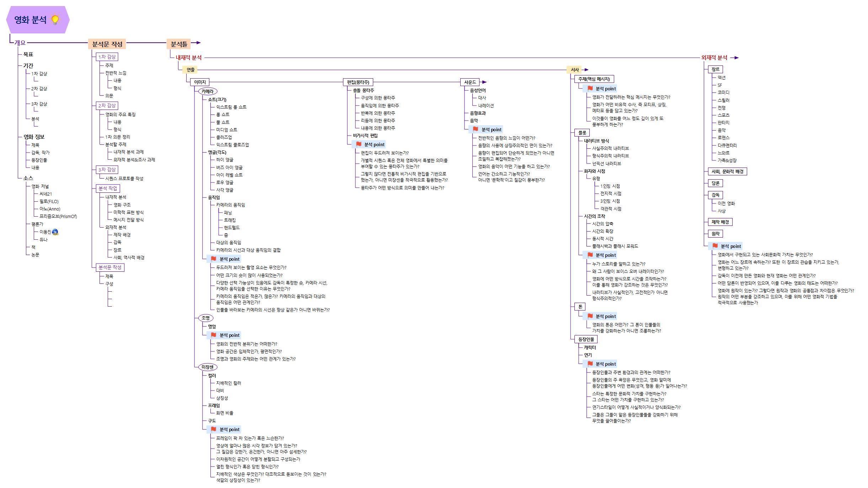Select the 분석문 작성 orange topic node
Viewport: 868px width, 488px height.
[107, 44]
